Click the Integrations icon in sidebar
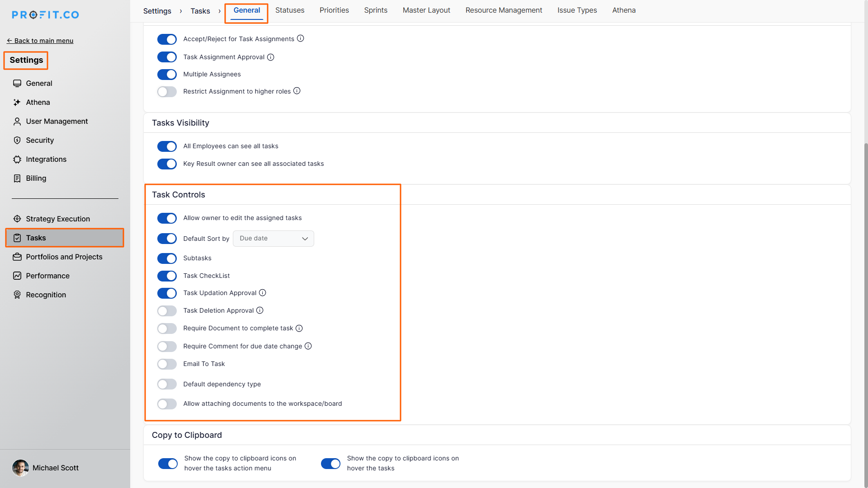868x488 pixels. click(17, 160)
